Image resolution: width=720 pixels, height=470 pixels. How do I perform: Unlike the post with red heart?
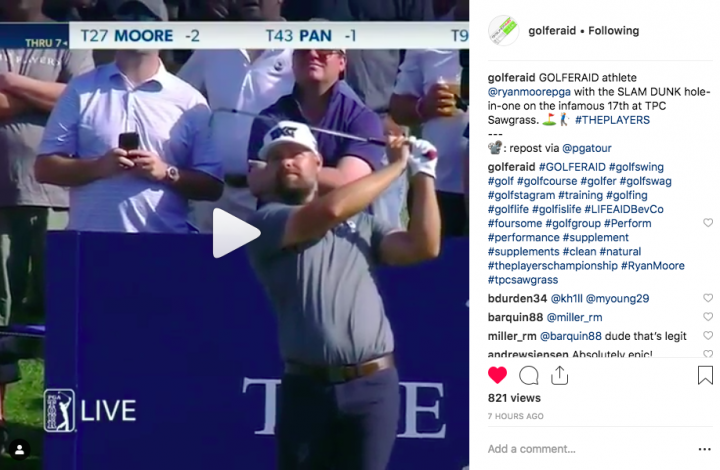point(497,375)
